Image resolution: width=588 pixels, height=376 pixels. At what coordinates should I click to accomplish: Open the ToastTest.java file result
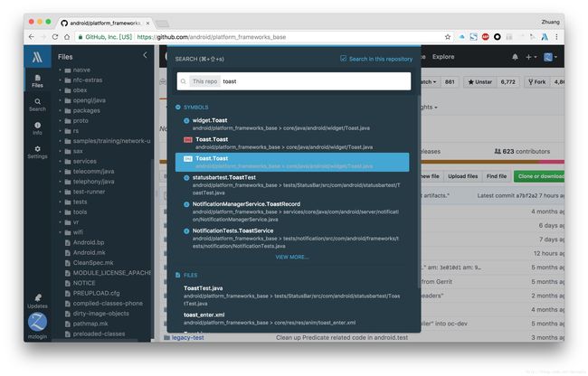click(292, 296)
